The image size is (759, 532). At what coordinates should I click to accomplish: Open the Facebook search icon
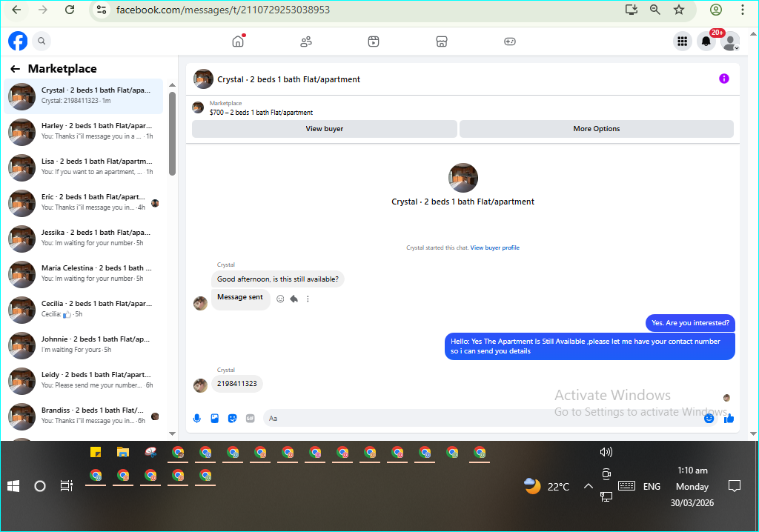click(42, 41)
